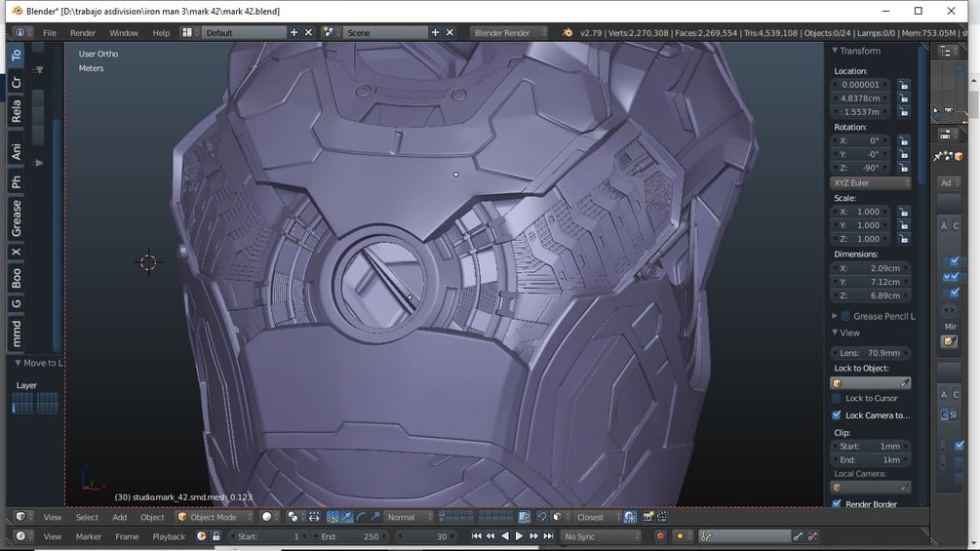
Task: Open the timeline Marker menu
Action: [88, 536]
